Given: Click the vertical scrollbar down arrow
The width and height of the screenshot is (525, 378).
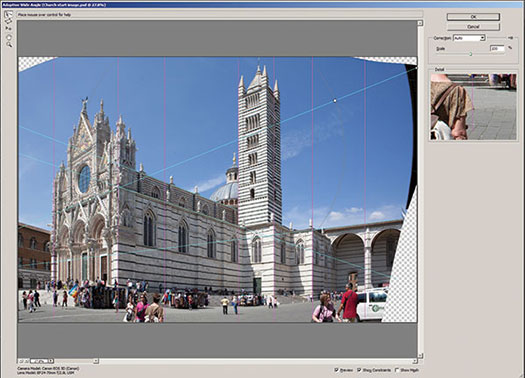Looking at the screenshot, I should pos(420,356).
